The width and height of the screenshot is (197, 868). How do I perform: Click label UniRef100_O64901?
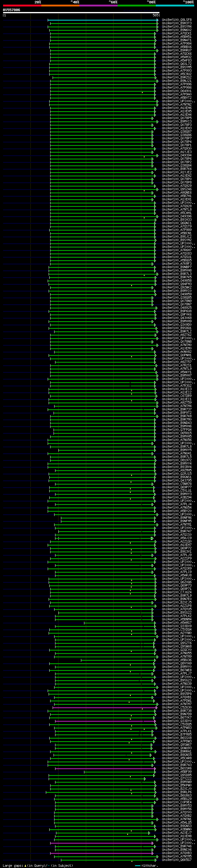177,91
